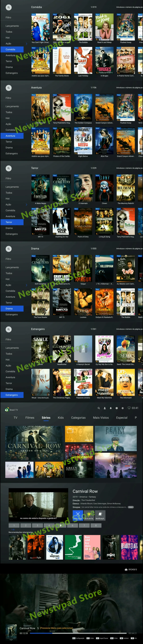This screenshot has height=644, width=143.
Task: Select Lançamento in the Aventura sidebar
Action: (x=12, y=107)
